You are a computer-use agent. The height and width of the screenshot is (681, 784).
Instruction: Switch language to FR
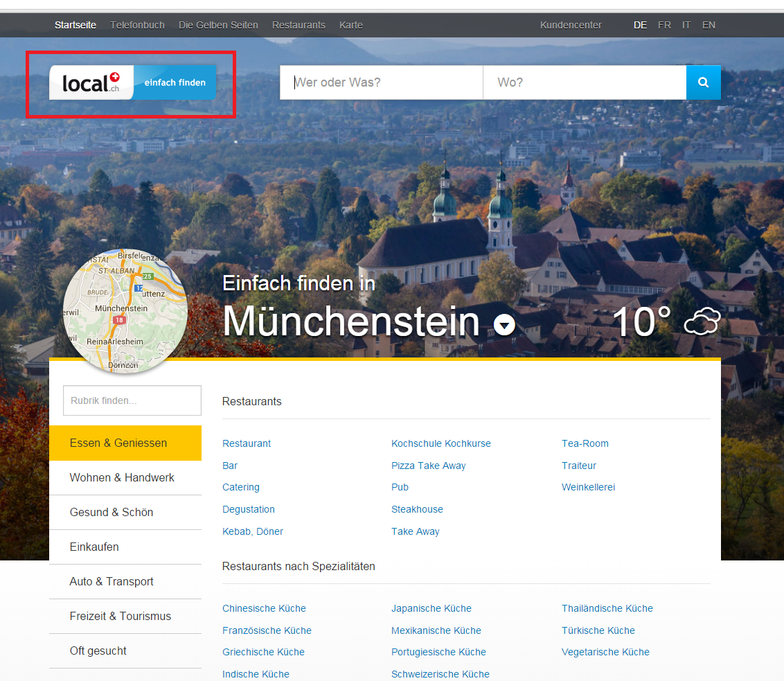coord(664,25)
